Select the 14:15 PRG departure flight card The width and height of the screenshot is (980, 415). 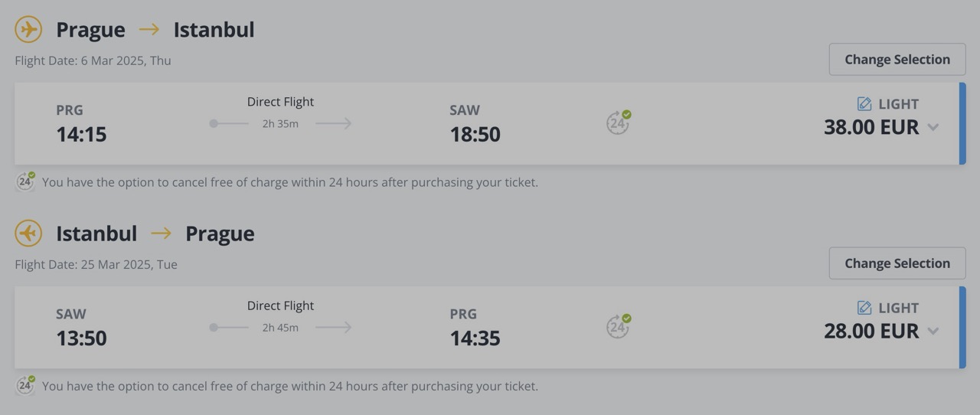[490, 123]
